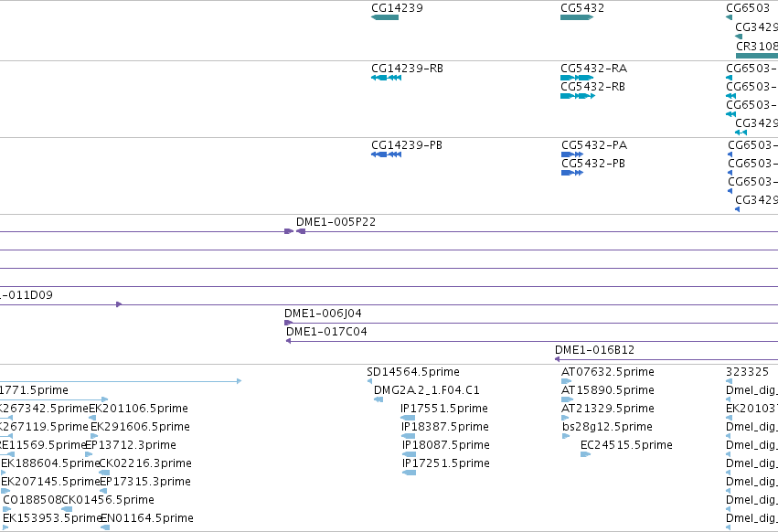Click the DME1-005P22 clone end markers

click(294, 231)
